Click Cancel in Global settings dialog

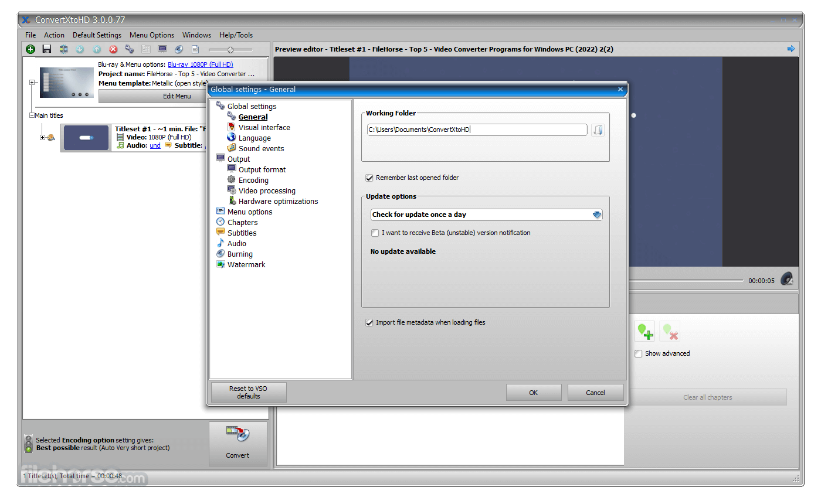595,393
